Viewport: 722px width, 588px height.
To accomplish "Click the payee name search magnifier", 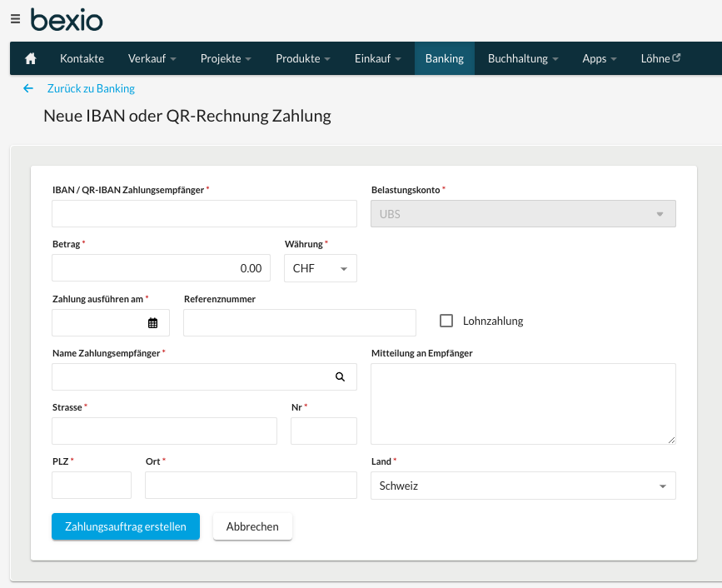I will [341, 376].
